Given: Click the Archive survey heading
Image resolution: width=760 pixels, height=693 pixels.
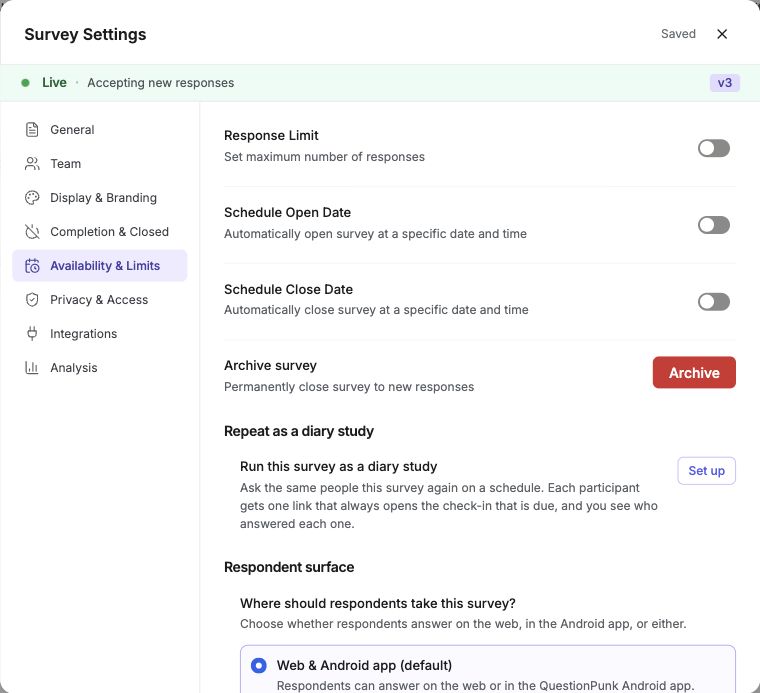Looking at the screenshot, I should click(270, 365).
